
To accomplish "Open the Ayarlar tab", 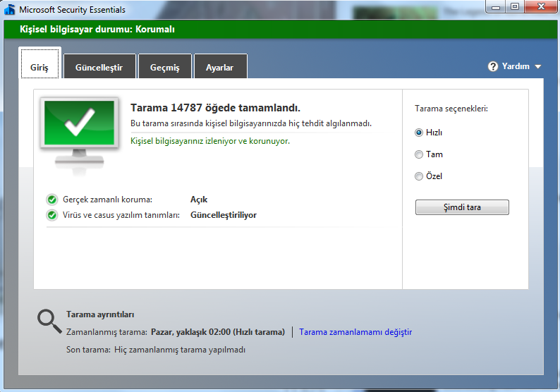I will tap(220, 66).
